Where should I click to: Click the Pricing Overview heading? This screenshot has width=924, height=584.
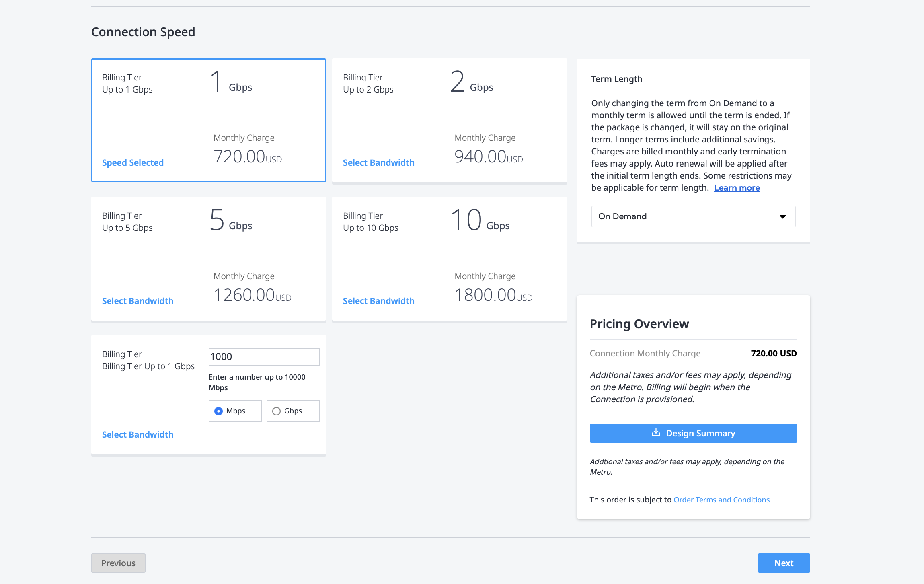point(639,324)
